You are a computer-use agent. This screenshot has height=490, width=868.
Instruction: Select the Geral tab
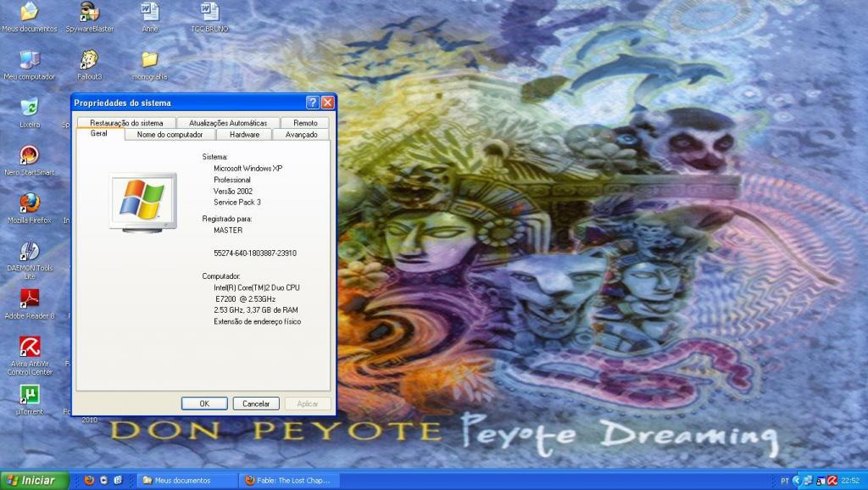pyautogui.click(x=99, y=133)
